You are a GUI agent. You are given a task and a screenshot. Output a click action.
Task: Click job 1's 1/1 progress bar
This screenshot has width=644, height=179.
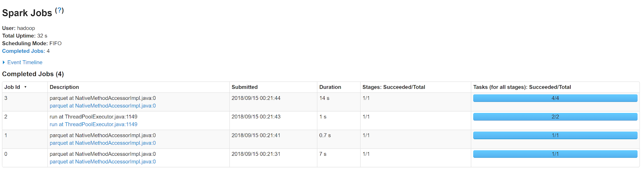[x=555, y=136]
